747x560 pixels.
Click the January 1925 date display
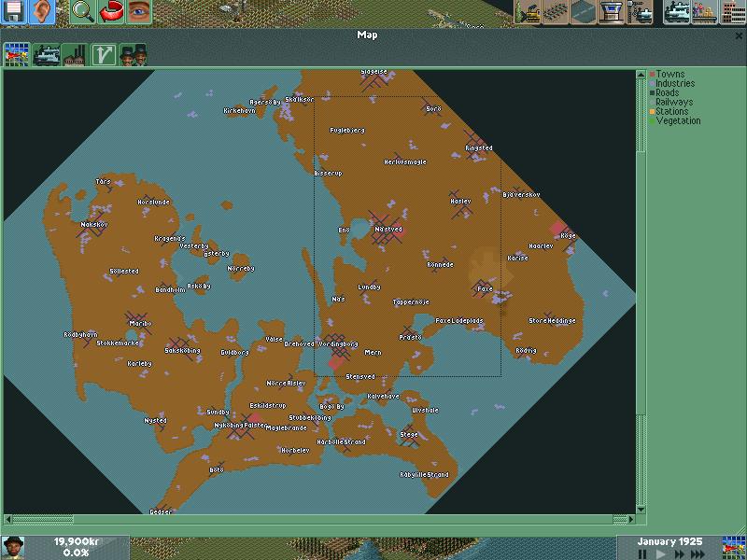669,542
